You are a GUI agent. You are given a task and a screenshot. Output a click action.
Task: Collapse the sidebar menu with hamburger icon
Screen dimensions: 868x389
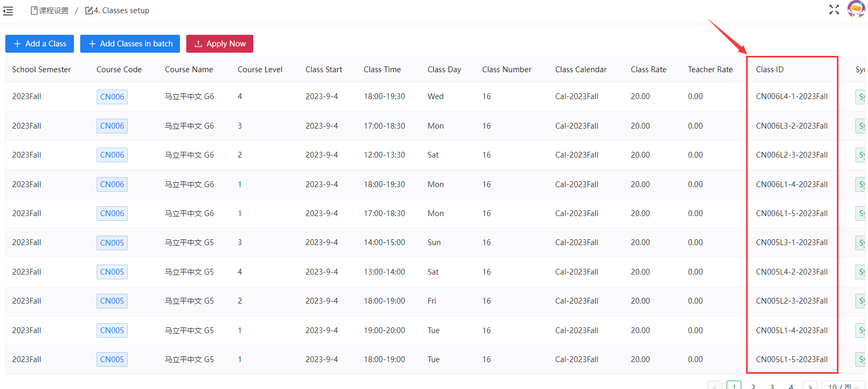click(8, 11)
